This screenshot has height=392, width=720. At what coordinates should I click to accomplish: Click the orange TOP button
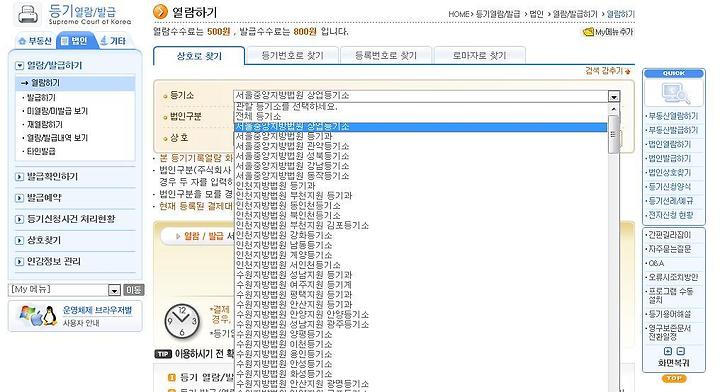(674, 379)
